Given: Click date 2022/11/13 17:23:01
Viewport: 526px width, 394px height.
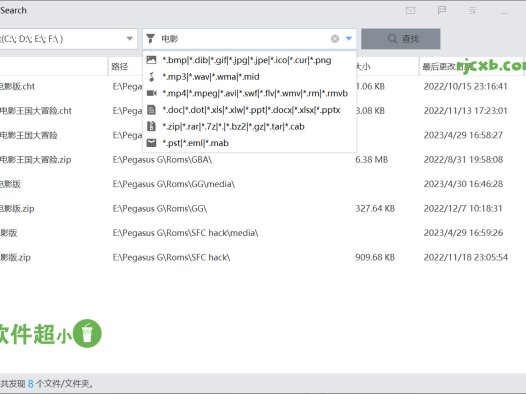Looking at the screenshot, I should coord(466,111).
